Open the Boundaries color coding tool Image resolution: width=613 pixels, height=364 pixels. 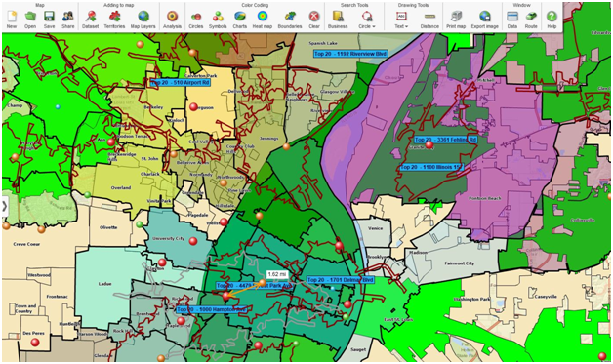tap(290, 20)
